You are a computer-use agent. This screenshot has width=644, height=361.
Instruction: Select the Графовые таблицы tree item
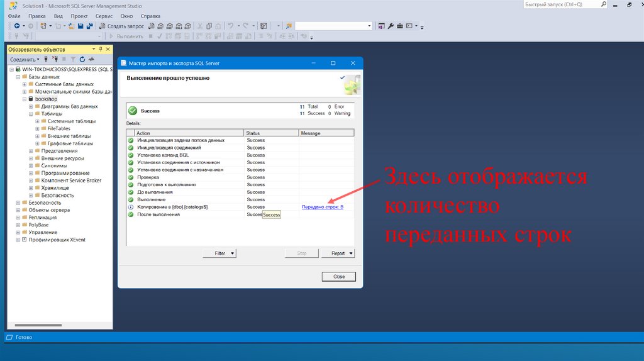[70, 143]
